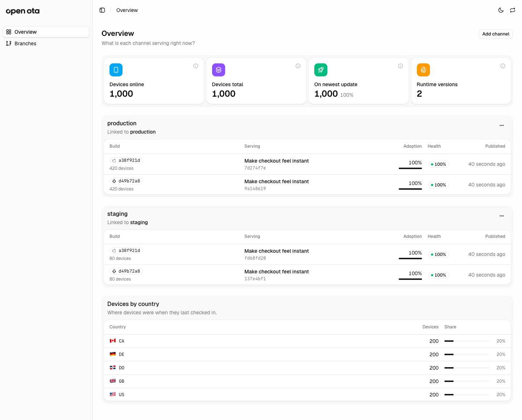Click health badge in 9a148619 row
The height and width of the screenshot is (420, 522).
(x=439, y=185)
